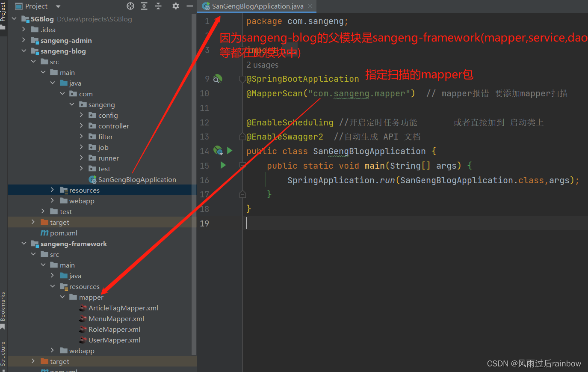The width and height of the screenshot is (588, 372).
Task: Click the '2 usages' inlay hint
Action: (x=262, y=65)
